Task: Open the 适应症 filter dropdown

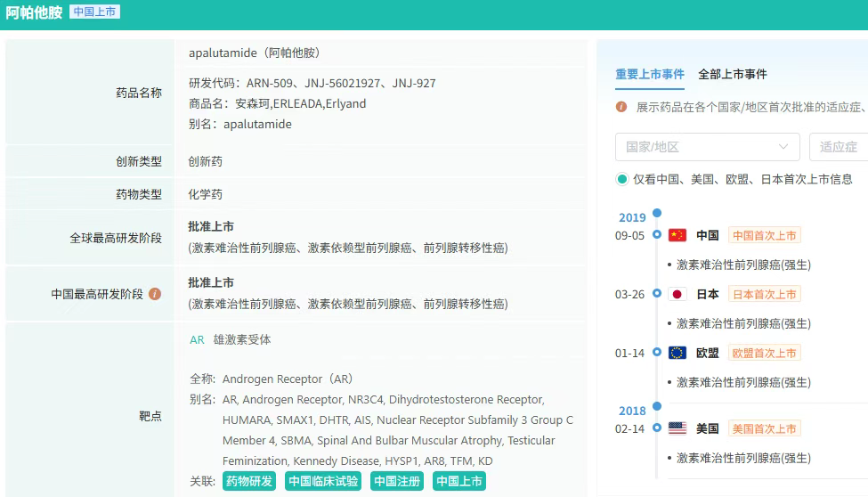Action: tap(838, 147)
